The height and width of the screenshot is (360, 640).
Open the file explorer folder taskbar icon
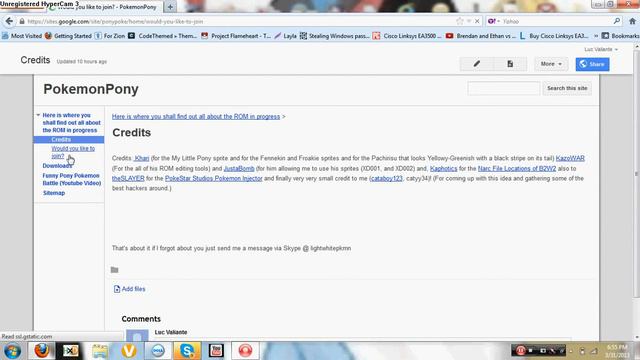pos(100,351)
